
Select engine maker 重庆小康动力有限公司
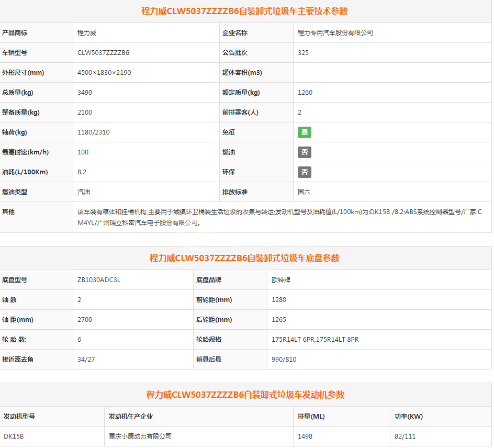click(x=140, y=436)
